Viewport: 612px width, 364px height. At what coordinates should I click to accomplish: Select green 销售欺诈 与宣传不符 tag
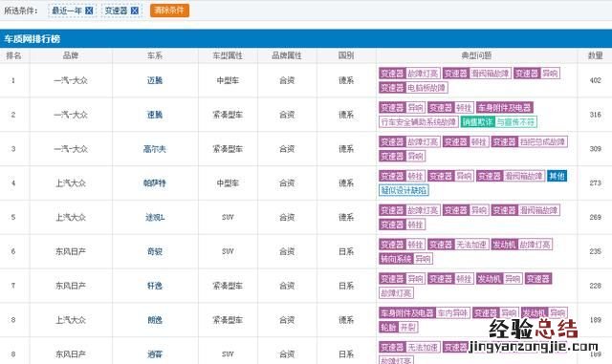(499, 122)
